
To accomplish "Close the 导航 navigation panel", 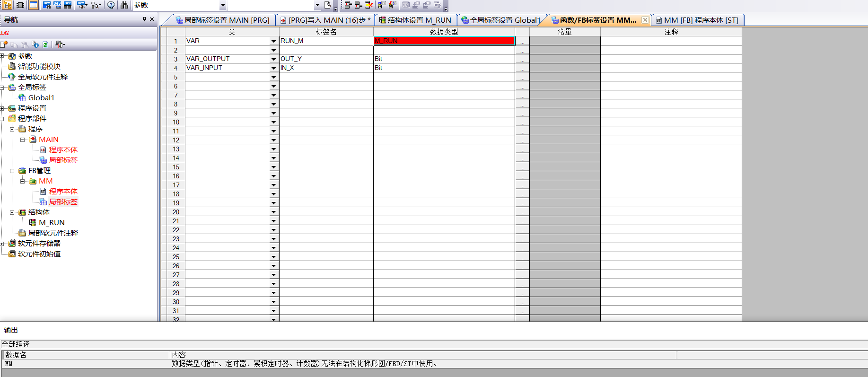I will pyautogui.click(x=152, y=19).
